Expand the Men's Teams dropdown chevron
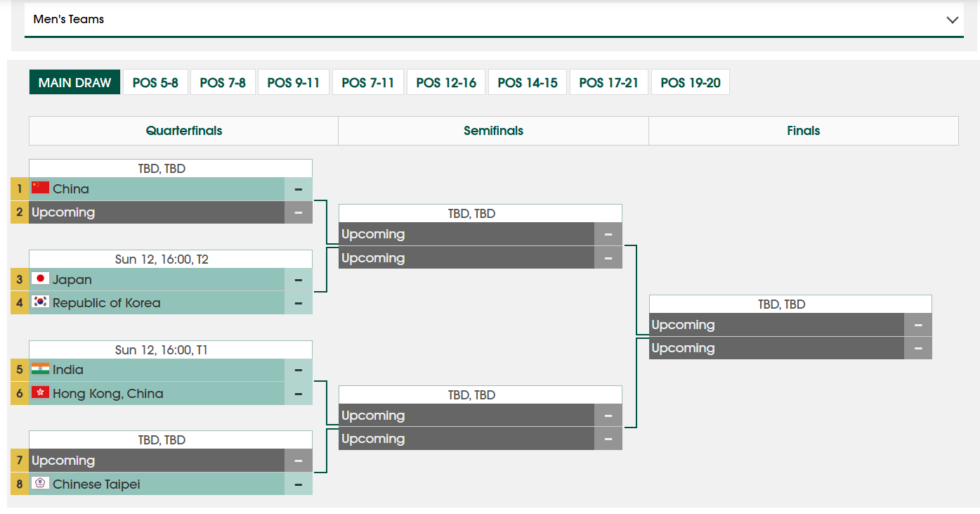This screenshot has height=514, width=980. [953, 20]
